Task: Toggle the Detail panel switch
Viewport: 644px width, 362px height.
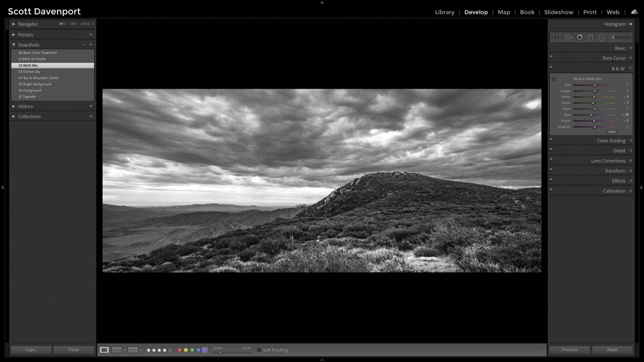Action: point(551,149)
